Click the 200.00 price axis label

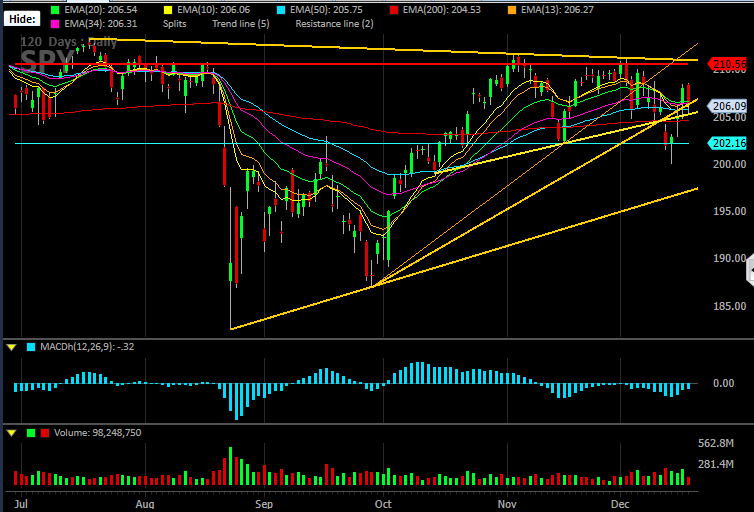point(729,164)
